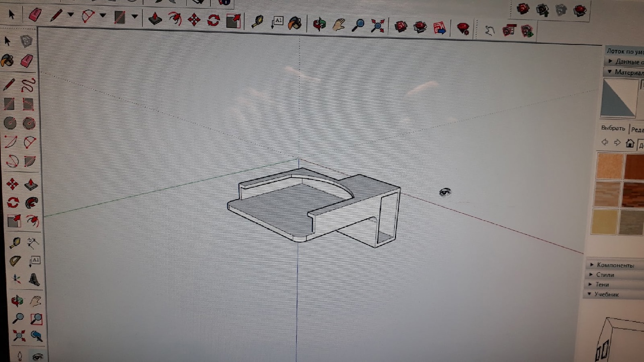
Task: Open the materials browser home icon
Action: pyautogui.click(x=630, y=144)
